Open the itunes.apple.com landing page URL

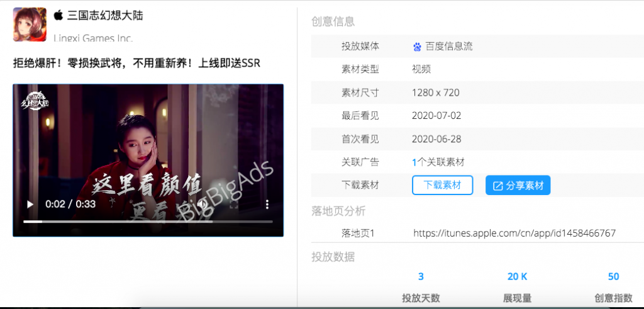(514, 233)
